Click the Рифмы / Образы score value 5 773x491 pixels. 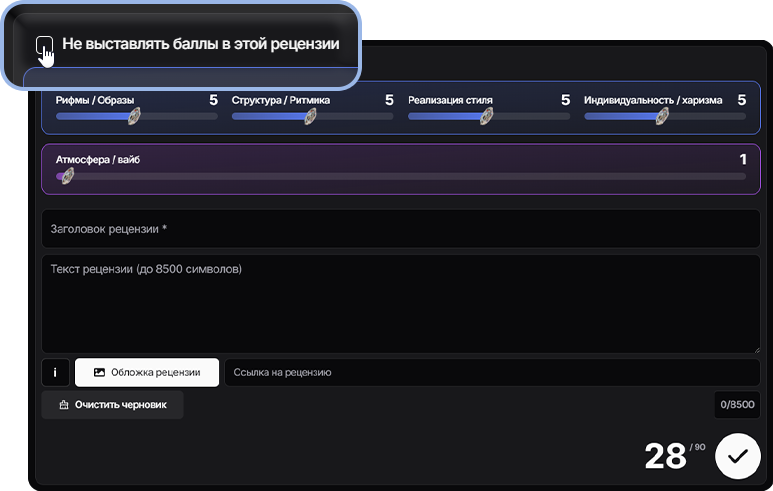coord(213,100)
